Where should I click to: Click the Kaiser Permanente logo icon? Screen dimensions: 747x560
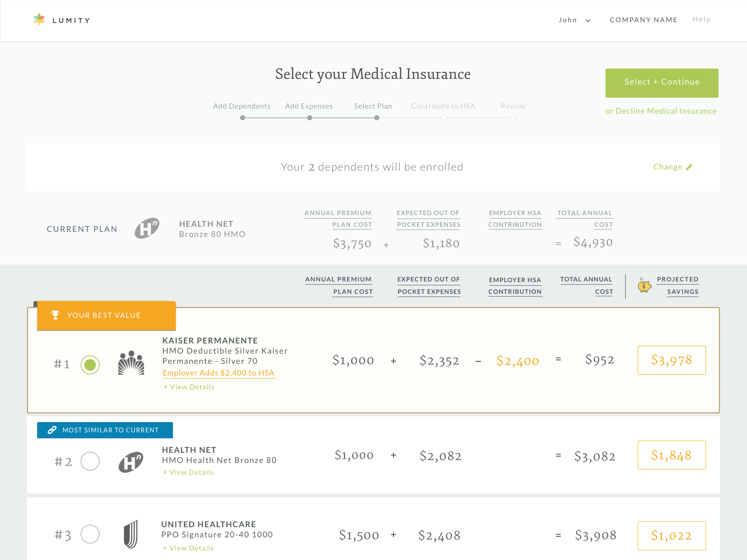tap(131, 363)
